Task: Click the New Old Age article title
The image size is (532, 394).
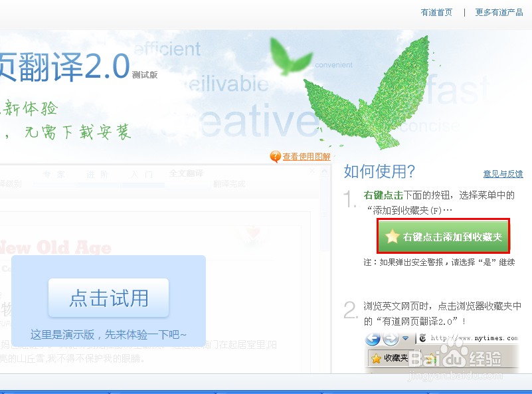Action: 55,247
